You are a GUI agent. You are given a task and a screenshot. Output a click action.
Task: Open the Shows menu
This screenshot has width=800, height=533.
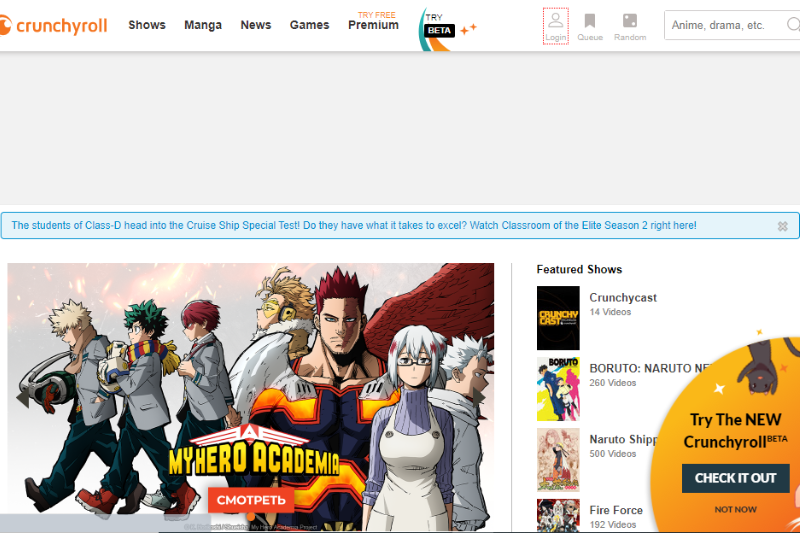point(147,25)
